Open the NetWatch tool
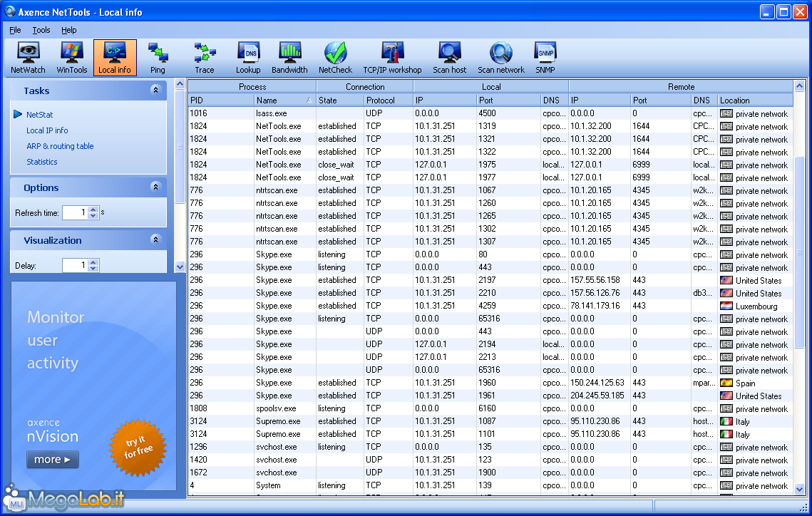This screenshot has width=812, height=516. (x=28, y=58)
